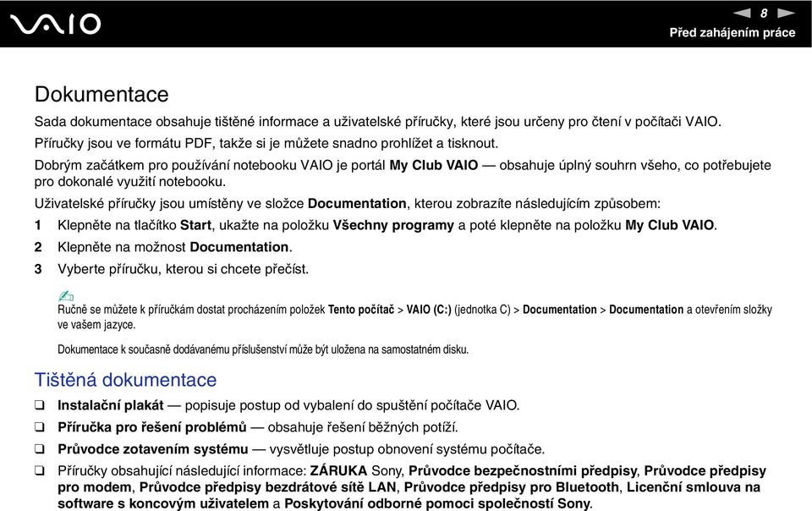
Task: Click the note pencil icon
Action: click(x=66, y=295)
